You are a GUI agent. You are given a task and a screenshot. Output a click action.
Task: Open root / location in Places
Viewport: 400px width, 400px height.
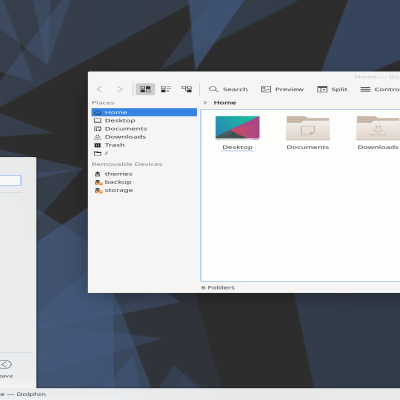click(144, 153)
